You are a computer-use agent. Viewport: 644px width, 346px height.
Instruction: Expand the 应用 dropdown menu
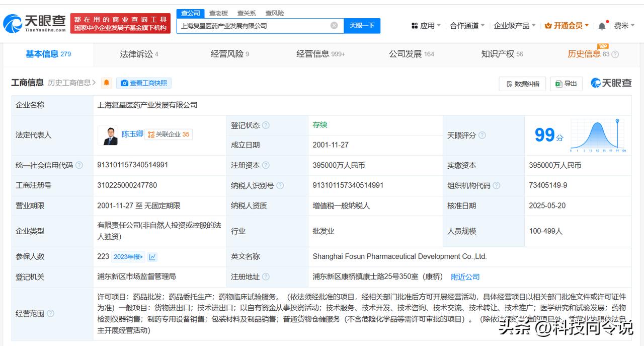[426, 26]
